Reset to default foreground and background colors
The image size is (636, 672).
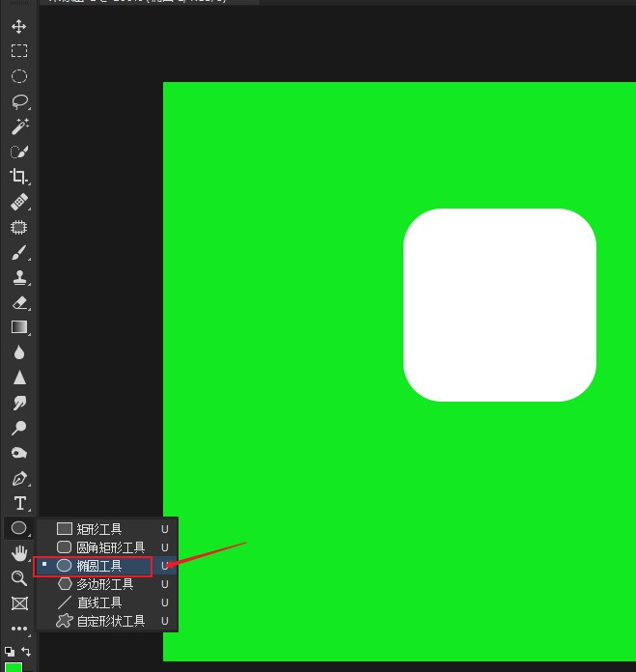[x=10, y=652]
